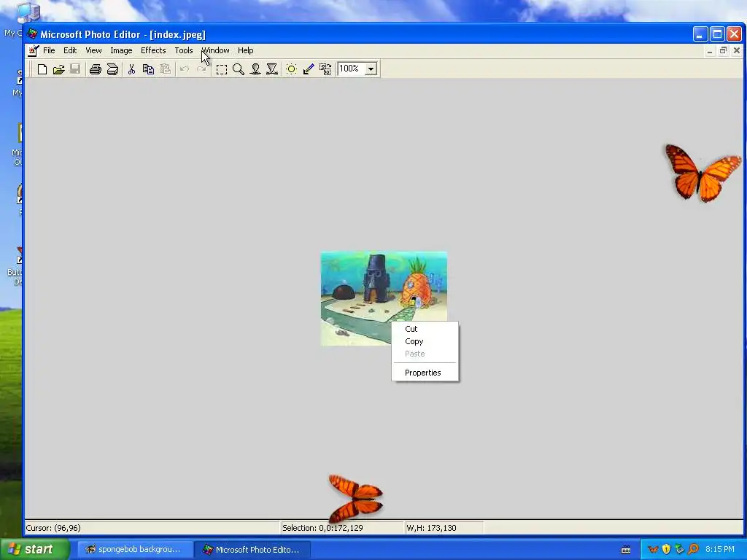Click the Microsoft Photo Editor taskbar button
Viewport: 747px width, 560px height.
pos(253,550)
